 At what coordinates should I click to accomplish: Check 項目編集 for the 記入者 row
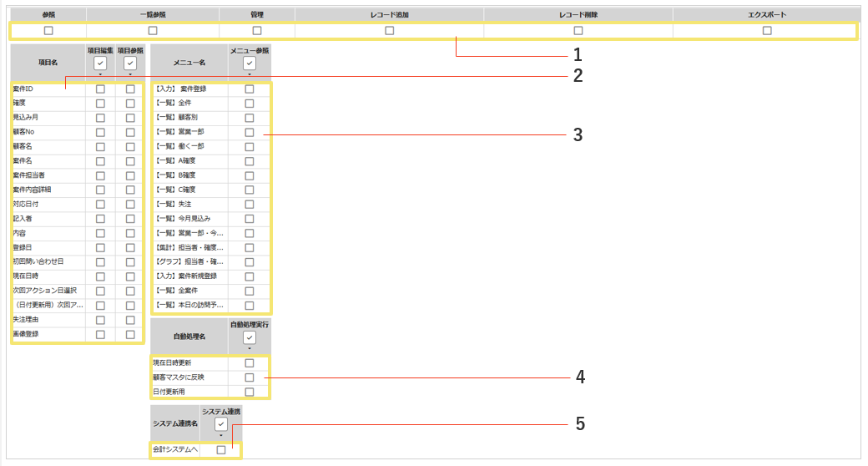100,219
